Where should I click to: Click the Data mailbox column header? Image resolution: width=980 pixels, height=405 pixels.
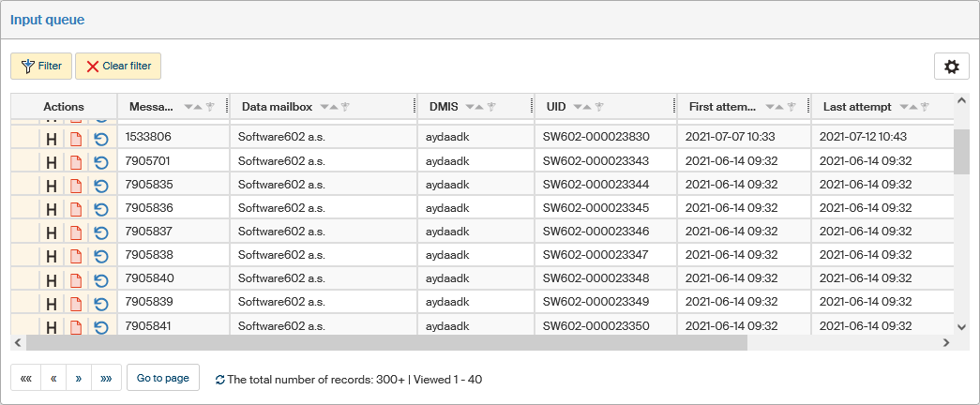[x=276, y=107]
